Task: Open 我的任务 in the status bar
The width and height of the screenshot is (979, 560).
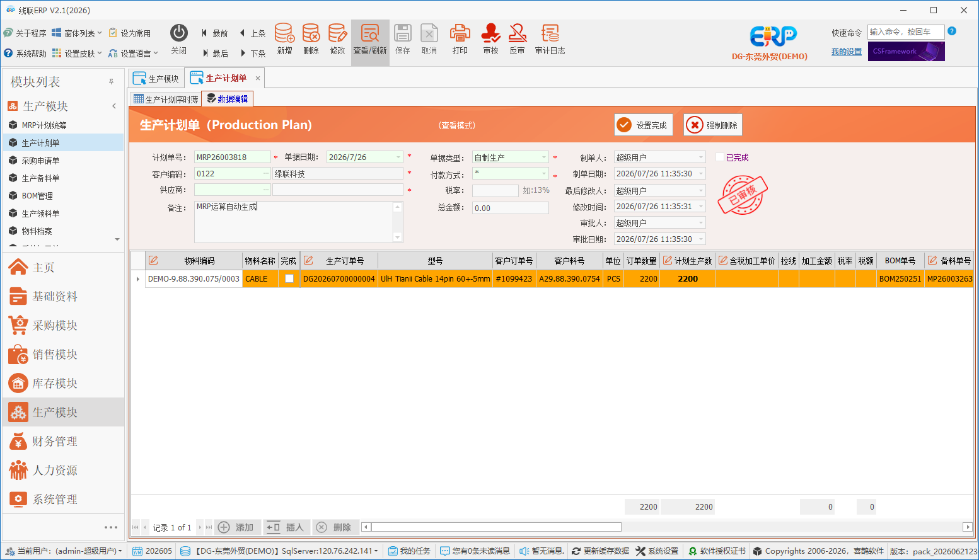Action: click(x=409, y=551)
